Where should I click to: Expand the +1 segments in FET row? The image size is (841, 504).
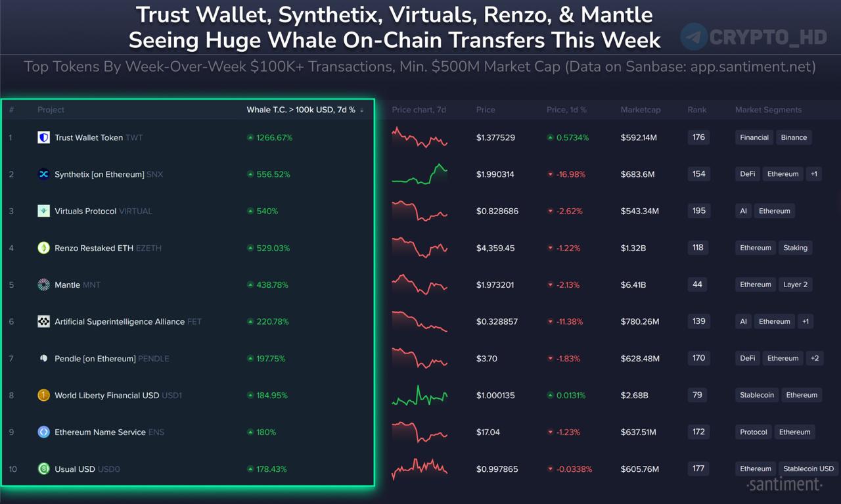click(806, 321)
